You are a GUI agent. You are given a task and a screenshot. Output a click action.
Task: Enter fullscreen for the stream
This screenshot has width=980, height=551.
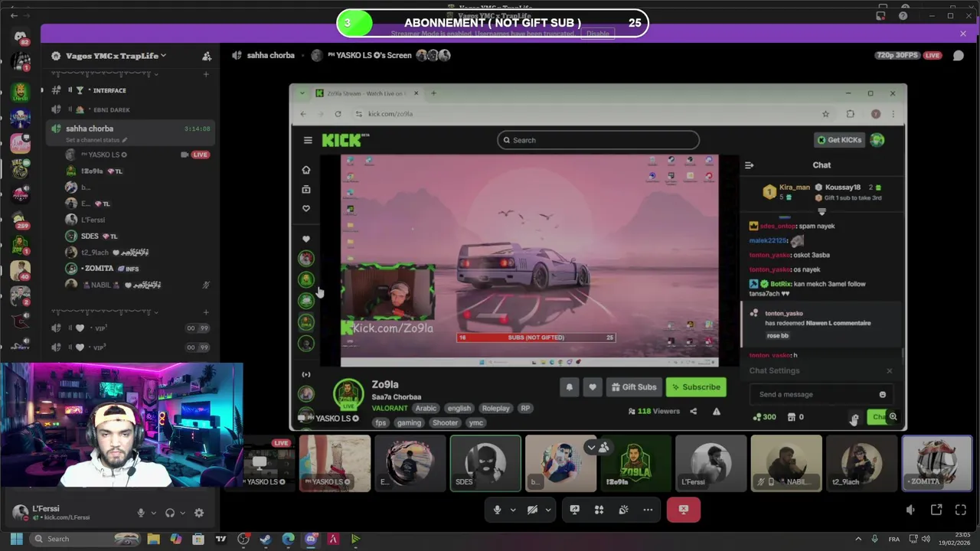click(961, 510)
